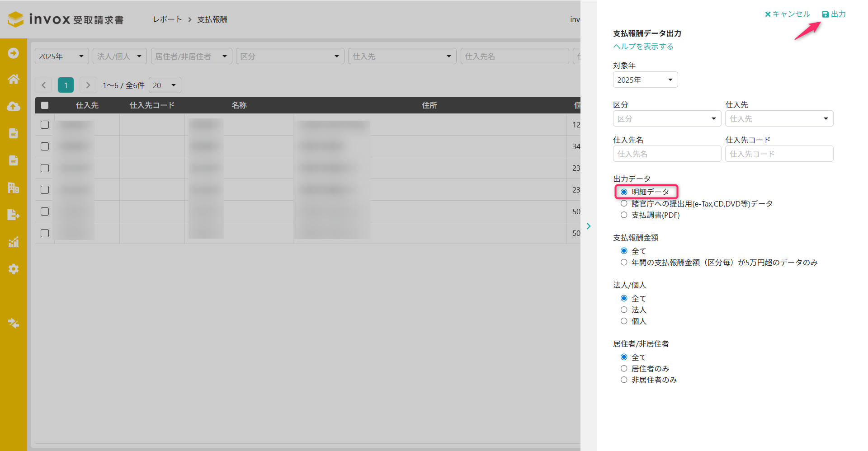Open the 仕入先 dropdown in output panel
868x451 pixels.
tap(779, 119)
